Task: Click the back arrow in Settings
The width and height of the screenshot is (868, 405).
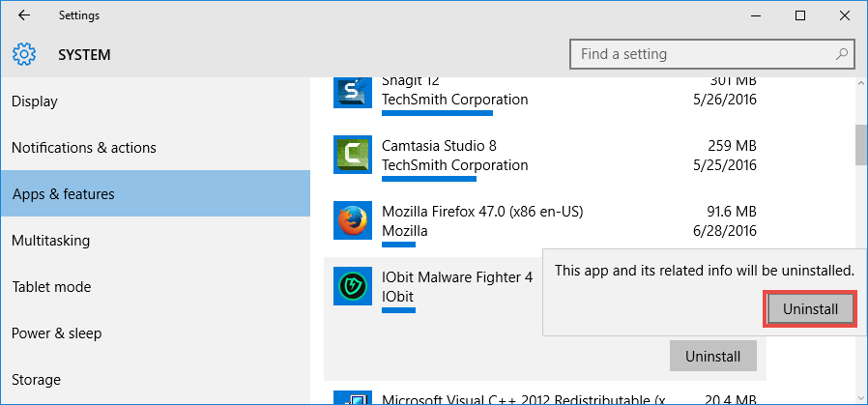Action: click(24, 15)
